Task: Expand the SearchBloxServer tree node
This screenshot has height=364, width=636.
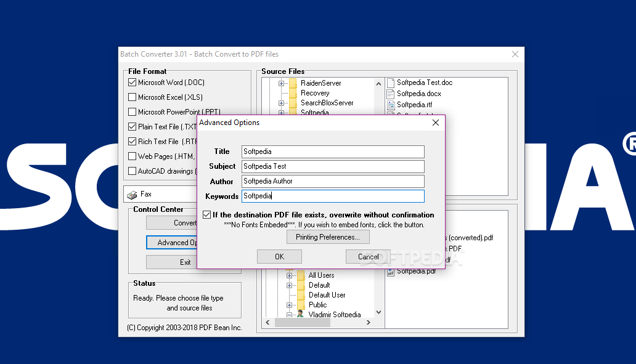Action: click(281, 103)
